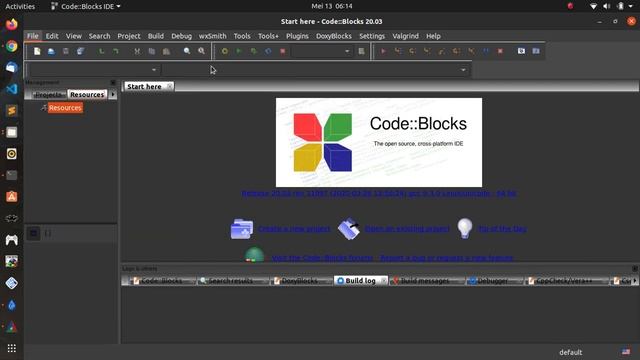The height and width of the screenshot is (360, 640).
Task: Click the Next instruction debug icon
Action: [x=456, y=51]
